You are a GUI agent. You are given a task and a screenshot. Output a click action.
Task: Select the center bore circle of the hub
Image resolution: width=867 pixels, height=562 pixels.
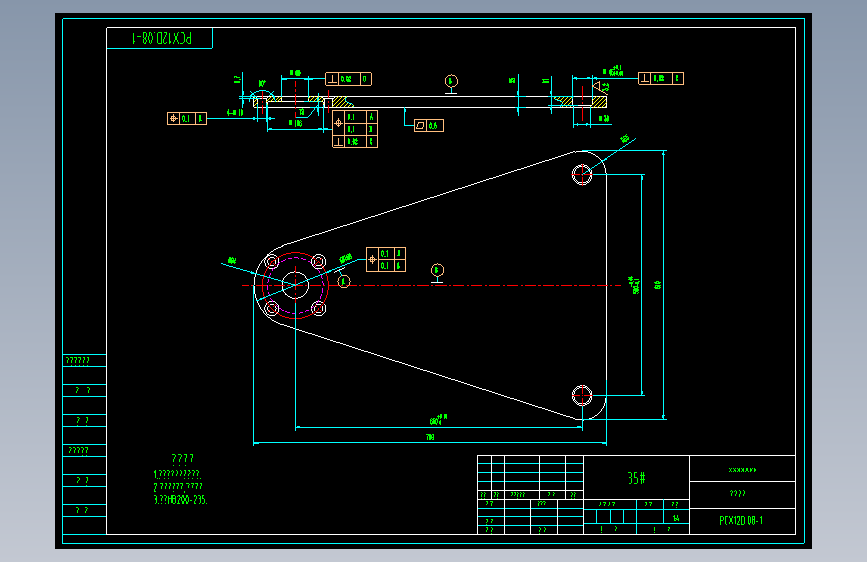(x=295, y=285)
